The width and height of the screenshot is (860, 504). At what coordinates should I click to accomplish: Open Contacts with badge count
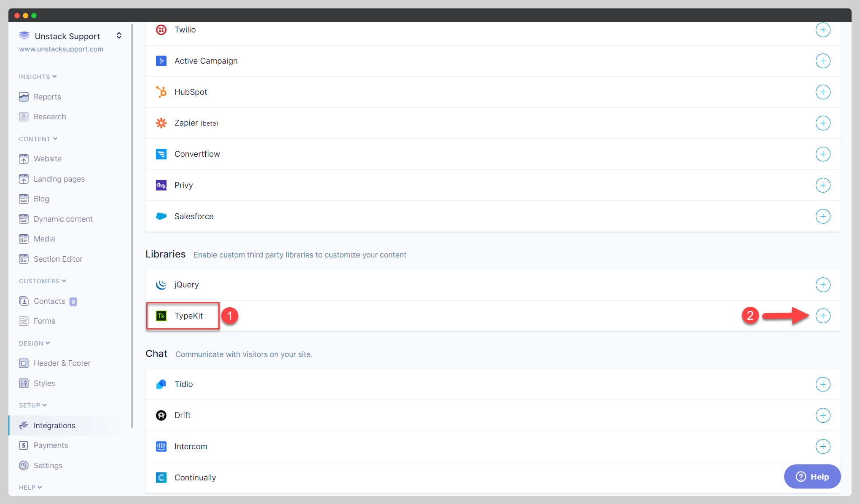tap(49, 301)
